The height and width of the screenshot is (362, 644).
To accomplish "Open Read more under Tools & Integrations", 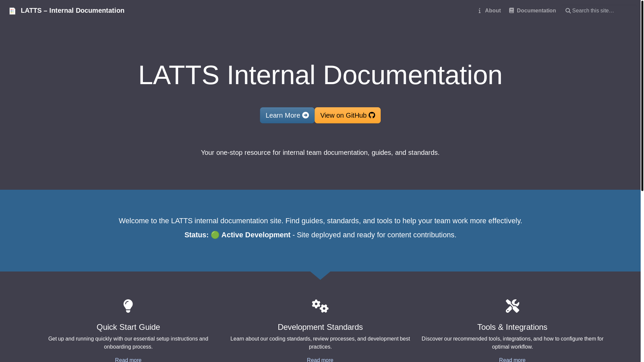I will (x=512, y=359).
